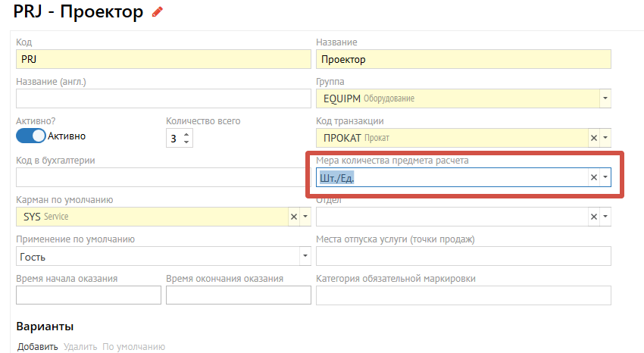This screenshot has height=353, width=644.
Task: Open the Код транзакции dropdown arrow
Action: 605,138
